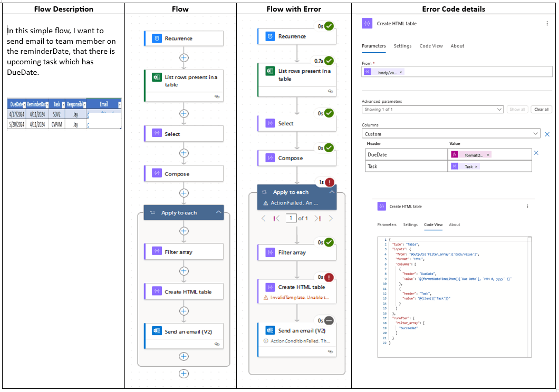
Task: Click the Task header input field
Action: click(407, 166)
